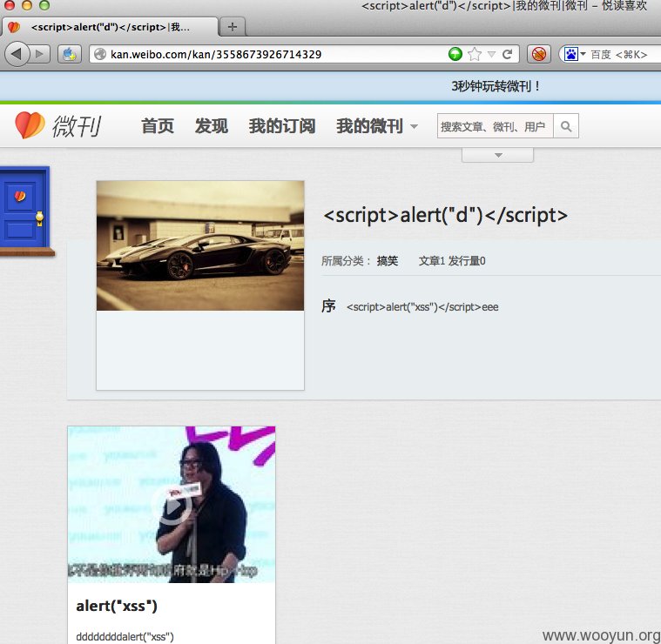Image resolution: width=661 pixels, height=644 pixels.
Task: Click the browser forward arrow button
Action: [40, 54]
